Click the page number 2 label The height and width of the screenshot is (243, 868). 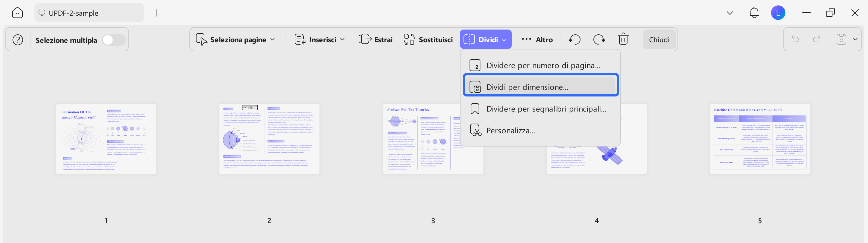[269, 220]
